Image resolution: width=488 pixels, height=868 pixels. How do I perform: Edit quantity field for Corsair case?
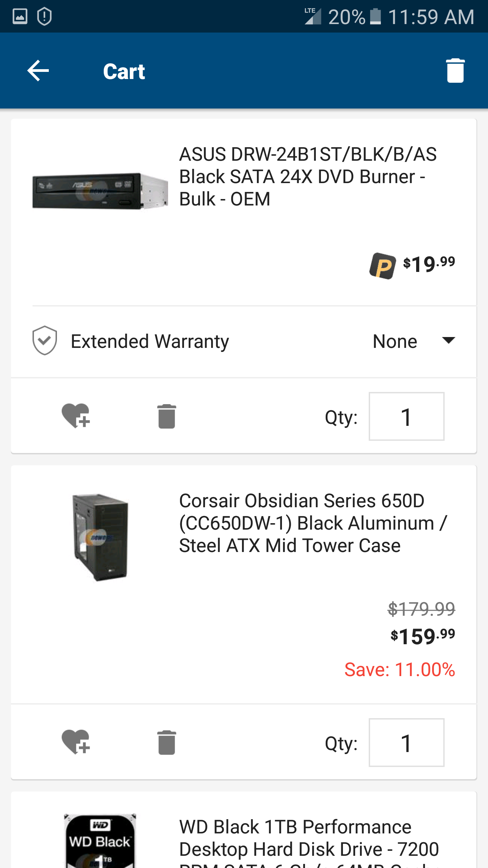406,742
